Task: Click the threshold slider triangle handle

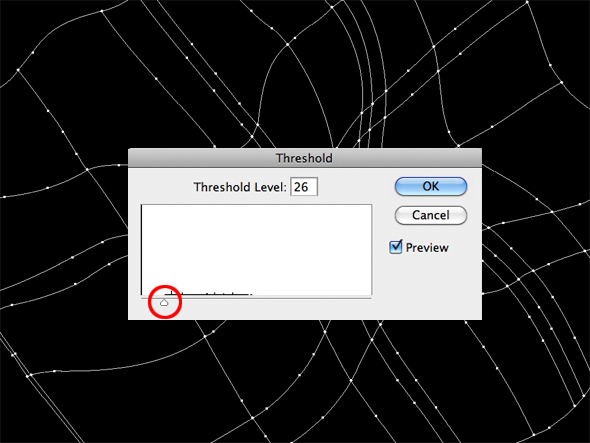Action: tap(164, 302)
